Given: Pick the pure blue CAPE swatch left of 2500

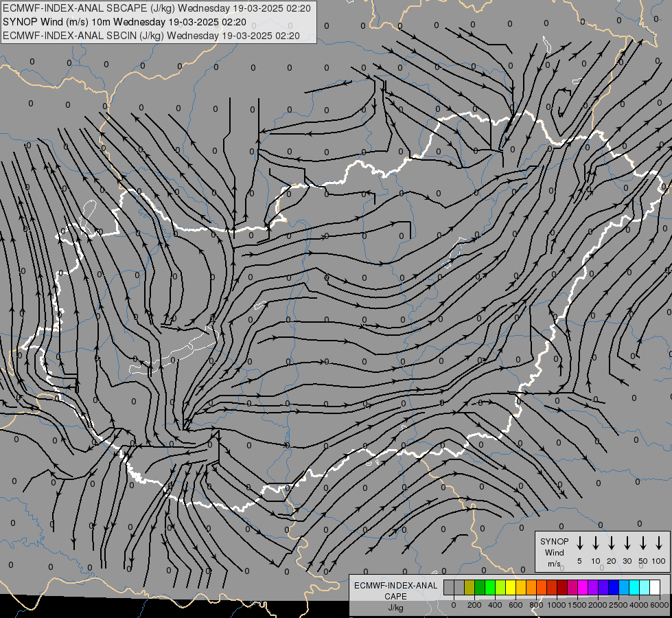Looking at the screenshot, I should pyautogui.click(x=614, y=587).
